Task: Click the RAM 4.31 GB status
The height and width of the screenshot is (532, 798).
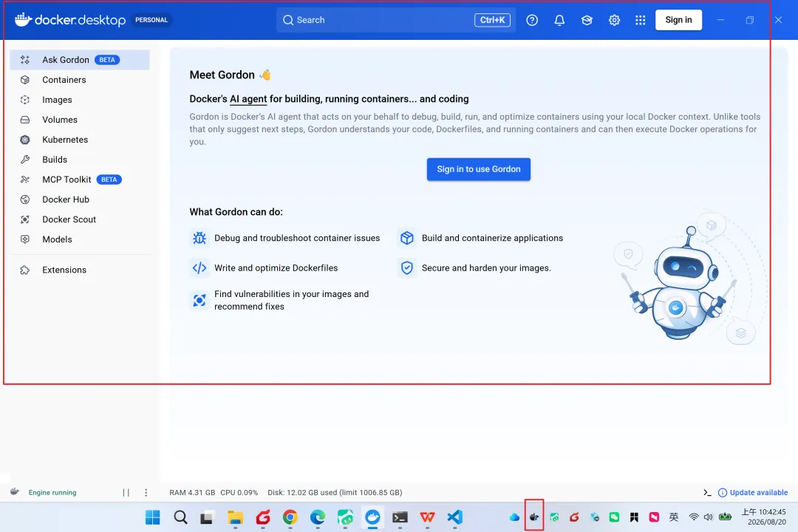Action: click(192, 492)
